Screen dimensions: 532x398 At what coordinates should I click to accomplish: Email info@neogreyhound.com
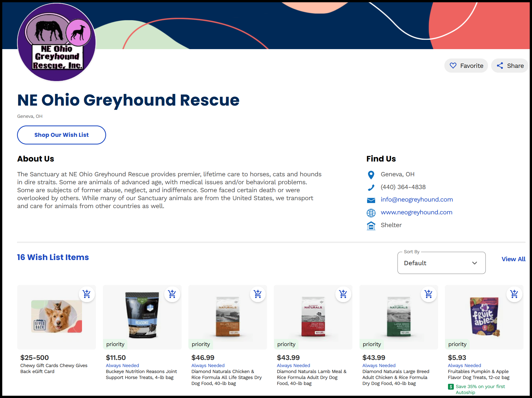coord(417,200)
